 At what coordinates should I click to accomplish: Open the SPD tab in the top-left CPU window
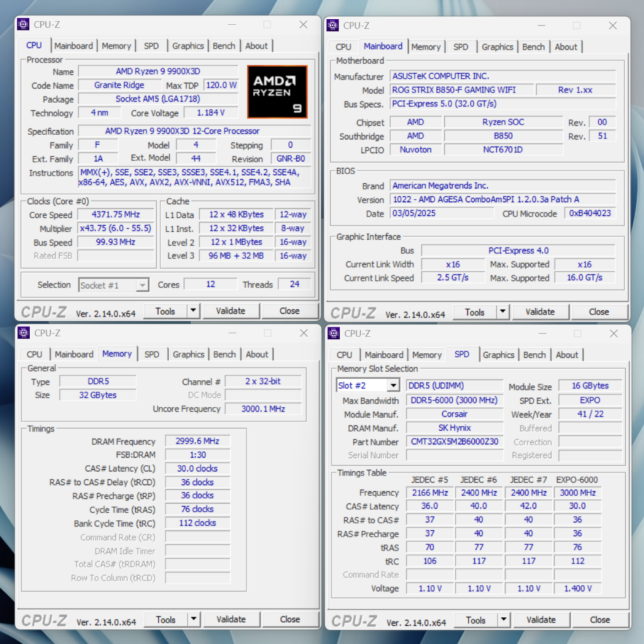(151, 46)
